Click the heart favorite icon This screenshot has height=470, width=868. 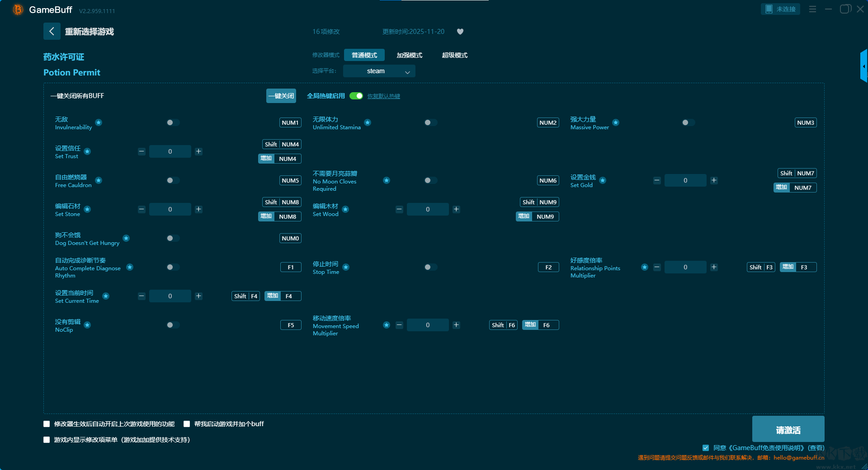pyautogui.click(x=460, y=32)
